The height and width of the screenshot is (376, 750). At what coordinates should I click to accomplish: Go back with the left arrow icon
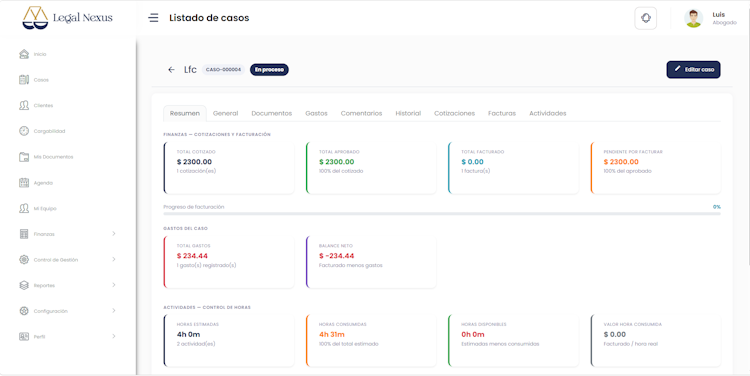[x=171, y=70]
